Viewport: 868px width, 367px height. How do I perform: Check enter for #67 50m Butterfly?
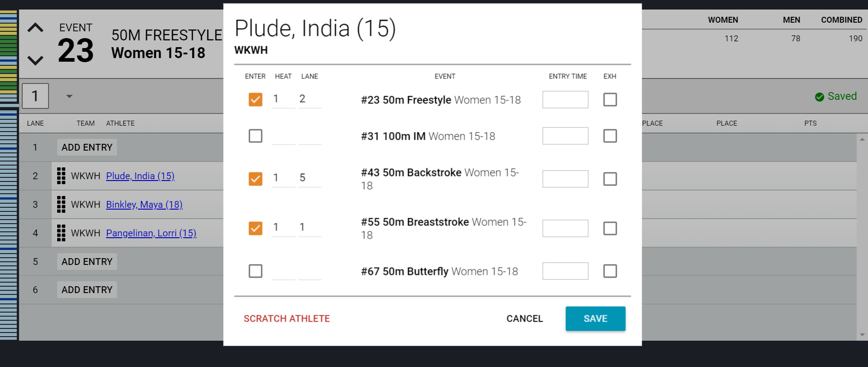(x=255, y=271)
